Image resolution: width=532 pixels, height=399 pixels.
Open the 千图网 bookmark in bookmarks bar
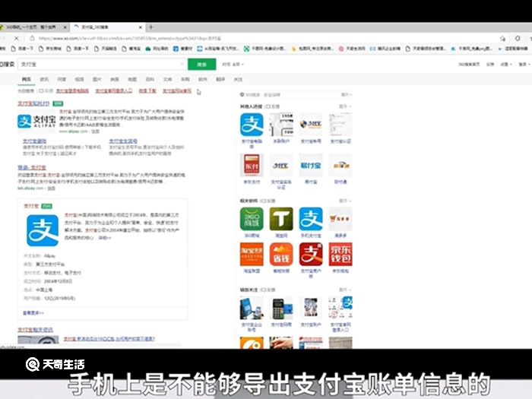[x=265, y=49]
